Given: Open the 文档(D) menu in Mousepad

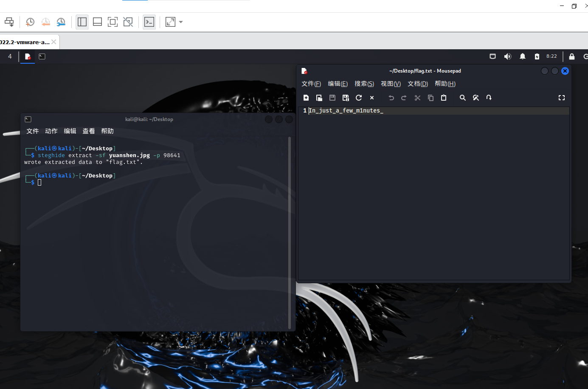Looking at the screenshot, I should [418, 84].
